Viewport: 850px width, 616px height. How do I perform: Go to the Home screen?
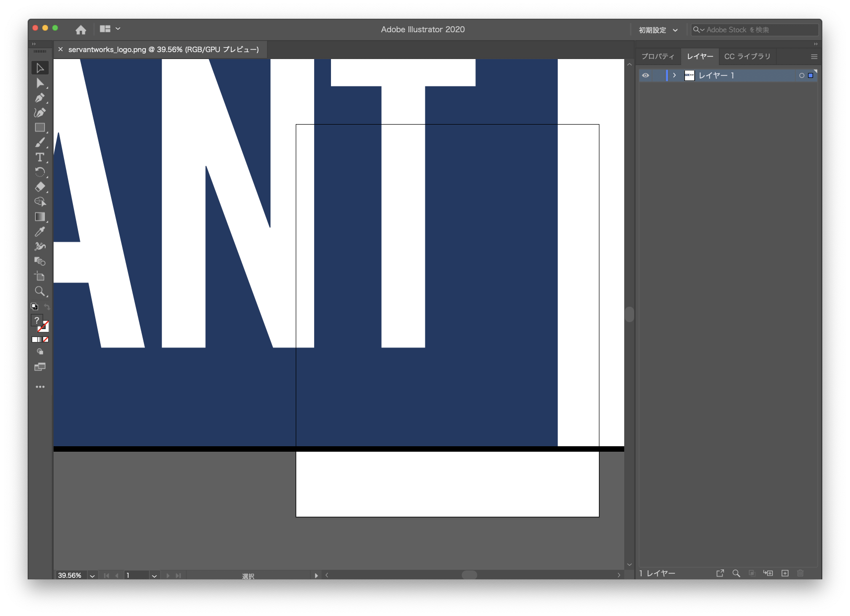tap(81, 30)
